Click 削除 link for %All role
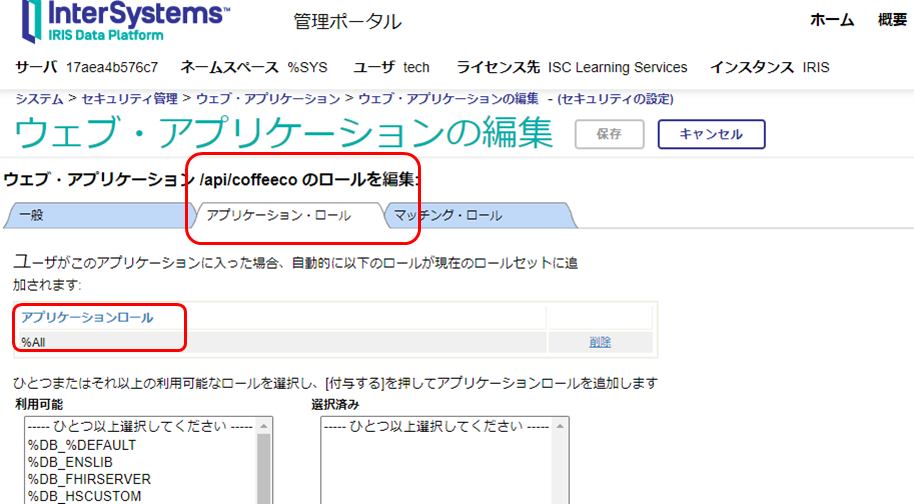 coord(599,342)
